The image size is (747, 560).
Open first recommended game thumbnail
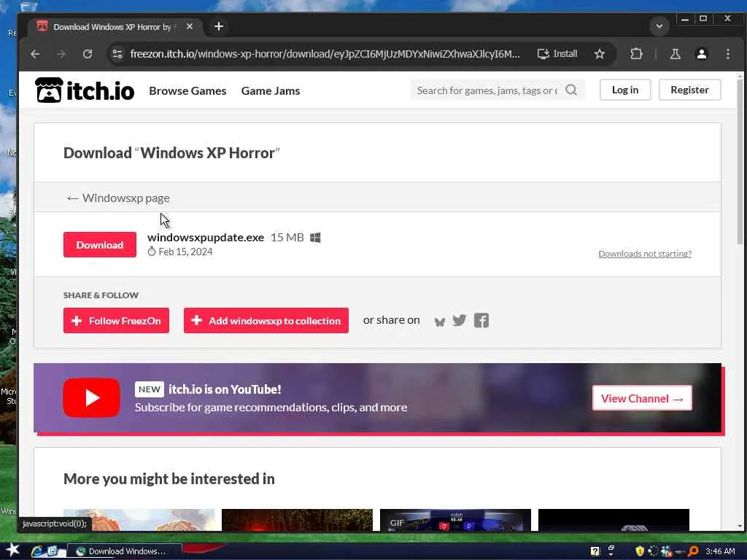[x=139, y=519]
